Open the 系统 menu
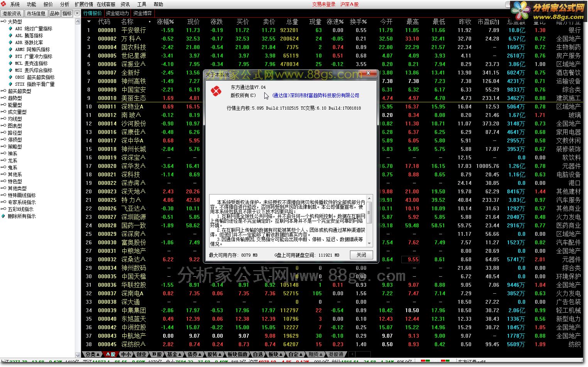This screenshot has height=367, width=588. pyautogui.click(x=15, y=4)
